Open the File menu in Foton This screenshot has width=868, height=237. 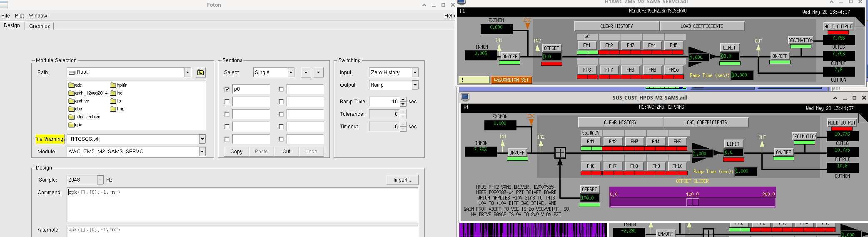click(5, 16)
